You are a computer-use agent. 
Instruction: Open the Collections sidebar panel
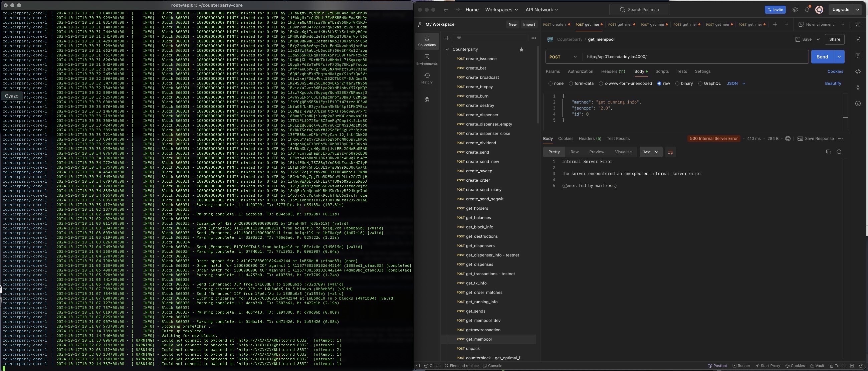tap(427, 41)
